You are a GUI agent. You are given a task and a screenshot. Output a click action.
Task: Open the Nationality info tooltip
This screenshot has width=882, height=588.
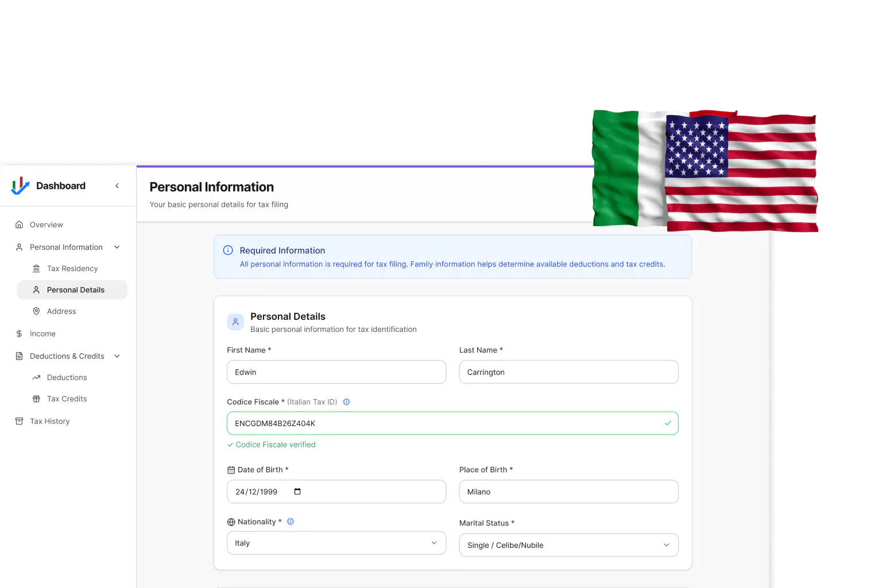(x=291, y=521)
